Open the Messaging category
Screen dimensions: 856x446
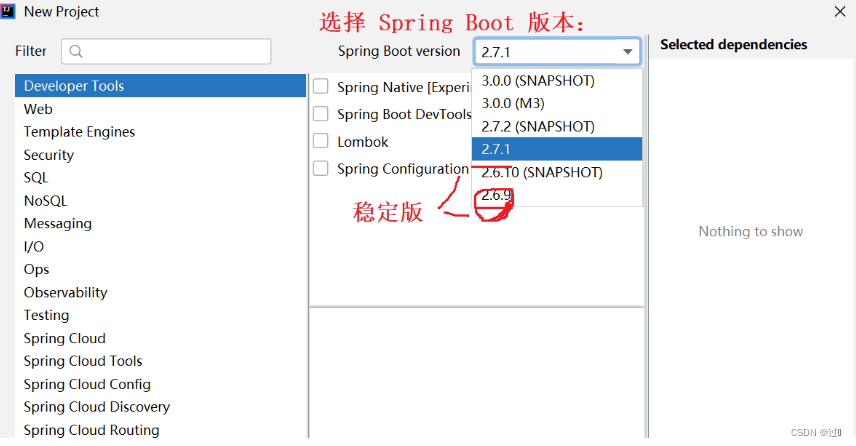click(x=160, y=223)
